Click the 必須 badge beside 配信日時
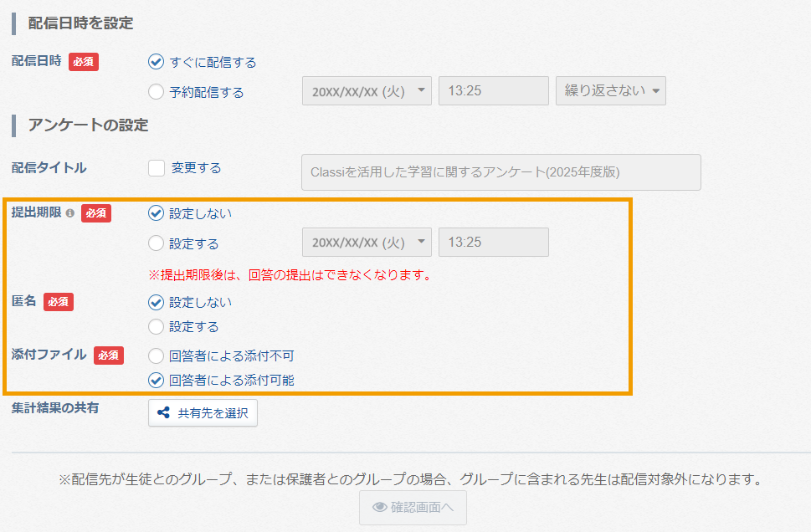The image size is (811, 532). click(83, 62)
